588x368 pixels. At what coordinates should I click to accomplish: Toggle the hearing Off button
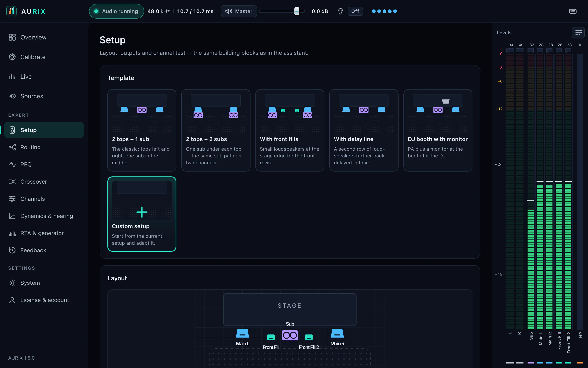[355, 11]
